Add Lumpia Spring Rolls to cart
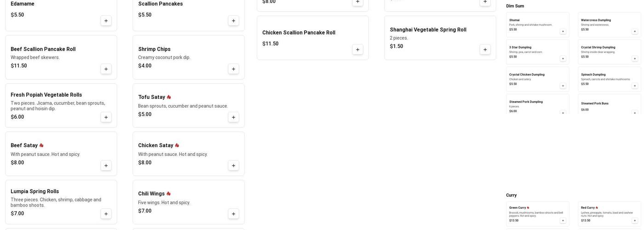The height and width of the screenshot is (230, 644). pos(106,214)
